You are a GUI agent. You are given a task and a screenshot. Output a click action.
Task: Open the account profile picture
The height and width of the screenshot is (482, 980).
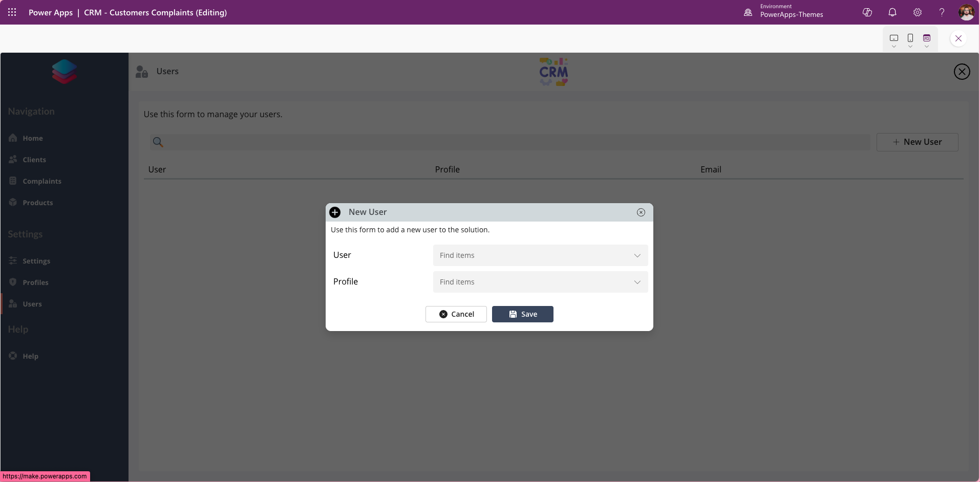click(966, 12)
